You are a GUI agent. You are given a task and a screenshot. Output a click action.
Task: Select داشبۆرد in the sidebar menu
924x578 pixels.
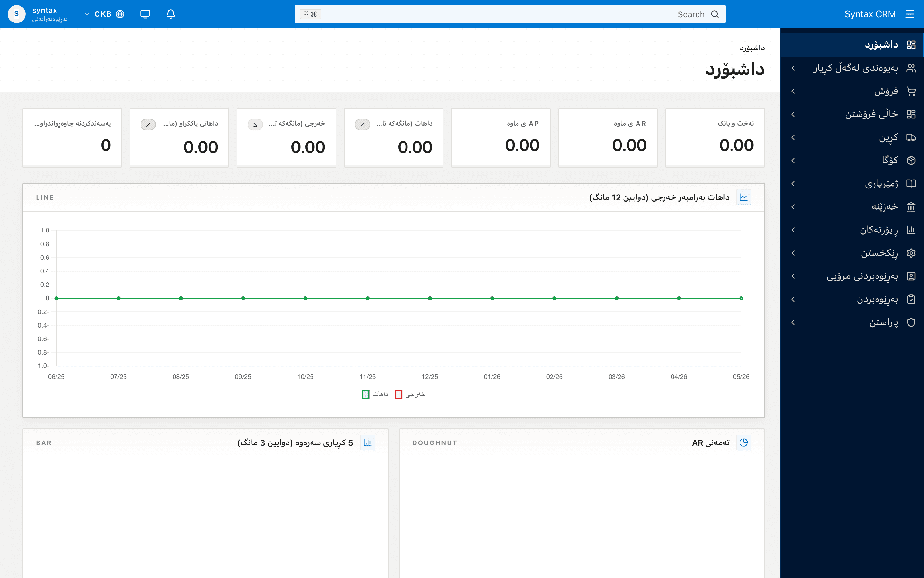pos(852,45)
